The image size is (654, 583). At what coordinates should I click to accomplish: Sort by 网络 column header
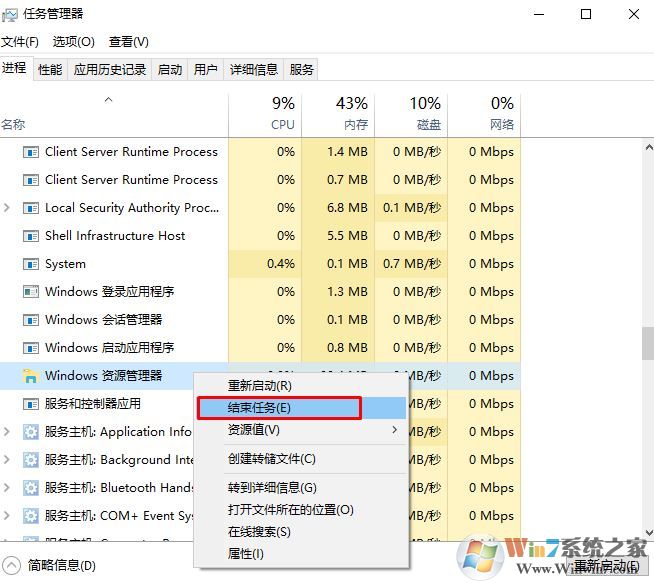point(484,115)
